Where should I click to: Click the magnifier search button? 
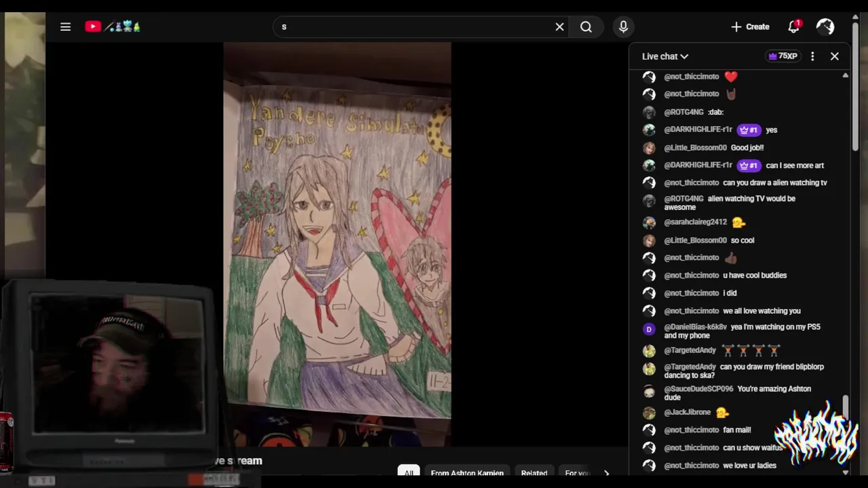[586, 27]
